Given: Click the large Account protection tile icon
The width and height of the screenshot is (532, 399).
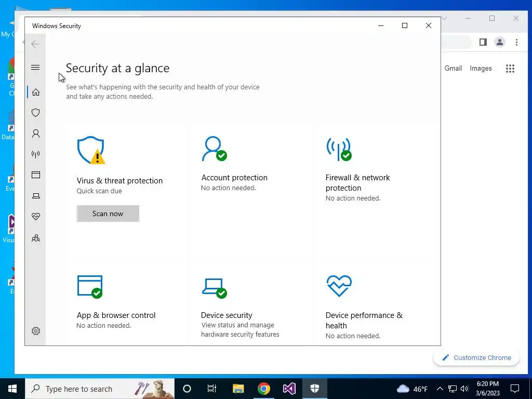Looking at the screenshot, I should (x=214, y=149).
